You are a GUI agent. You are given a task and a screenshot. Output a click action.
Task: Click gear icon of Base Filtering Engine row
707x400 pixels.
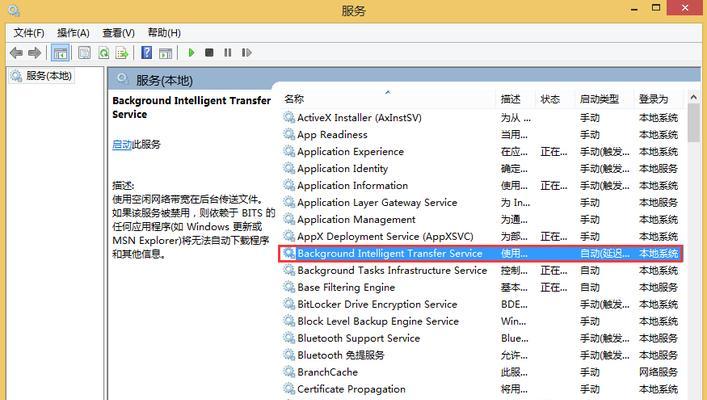[x=289, y=287]
